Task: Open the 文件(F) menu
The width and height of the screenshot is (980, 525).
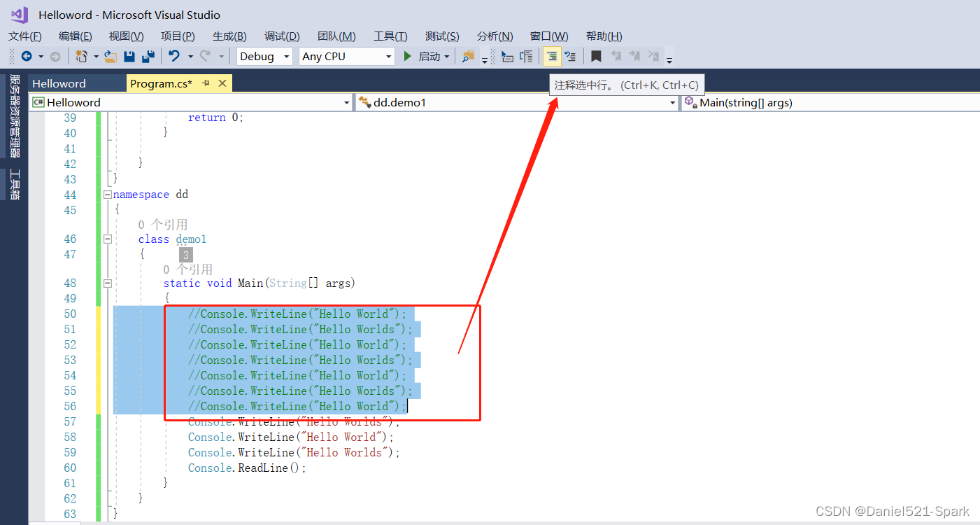Action: click(25, 36)
